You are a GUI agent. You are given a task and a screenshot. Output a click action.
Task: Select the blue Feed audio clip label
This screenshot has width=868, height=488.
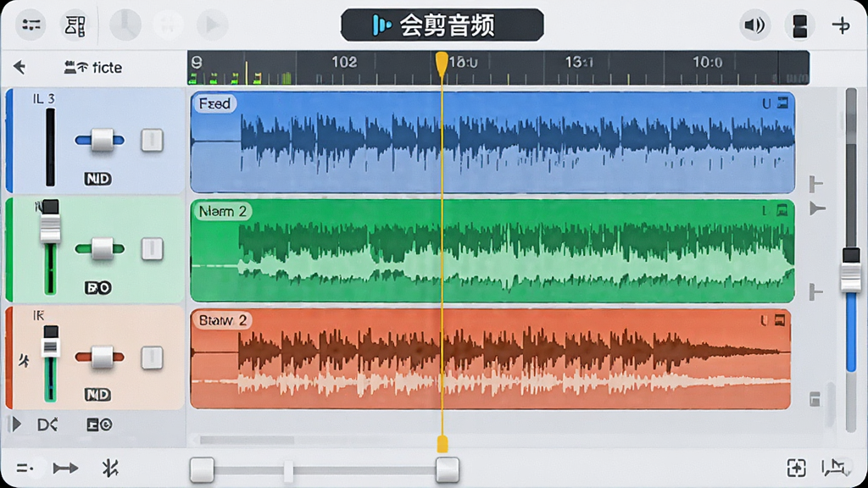(x=214, y=103)
